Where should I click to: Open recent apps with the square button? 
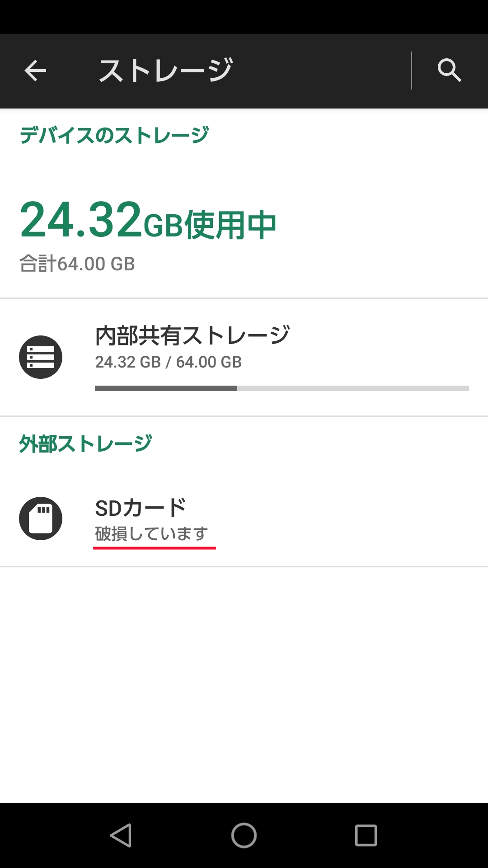[x=366, y=835]
